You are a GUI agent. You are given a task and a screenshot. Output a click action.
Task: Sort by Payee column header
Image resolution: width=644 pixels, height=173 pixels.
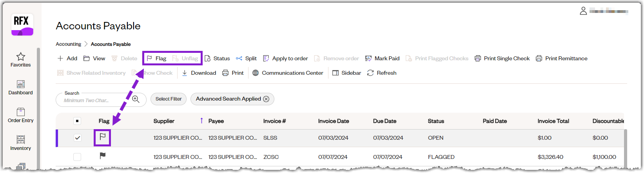[216, 121]
